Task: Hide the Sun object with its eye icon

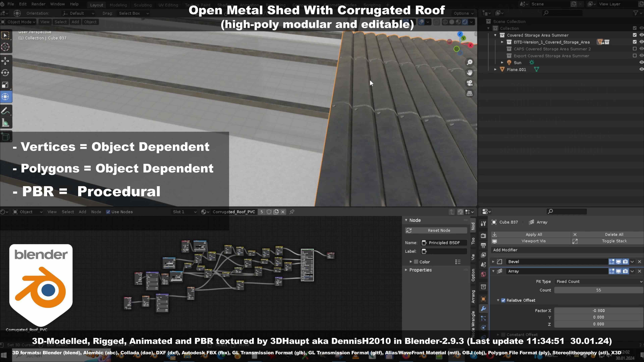Action: [641, 63]
